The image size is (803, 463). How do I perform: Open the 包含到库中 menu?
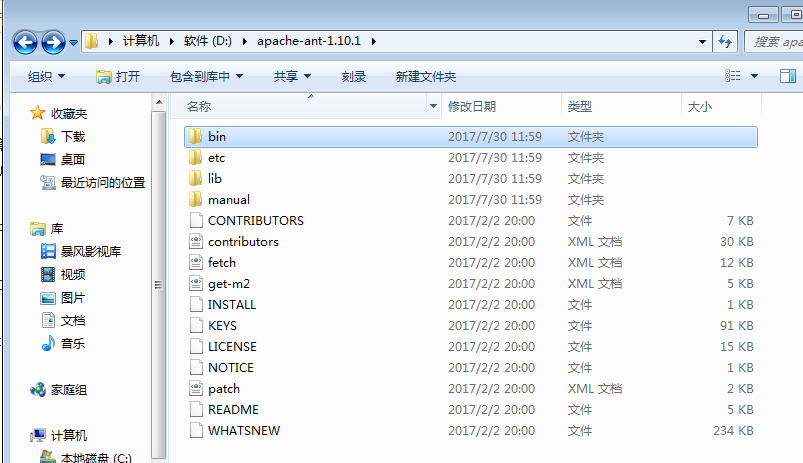click(x=206, y=77)
